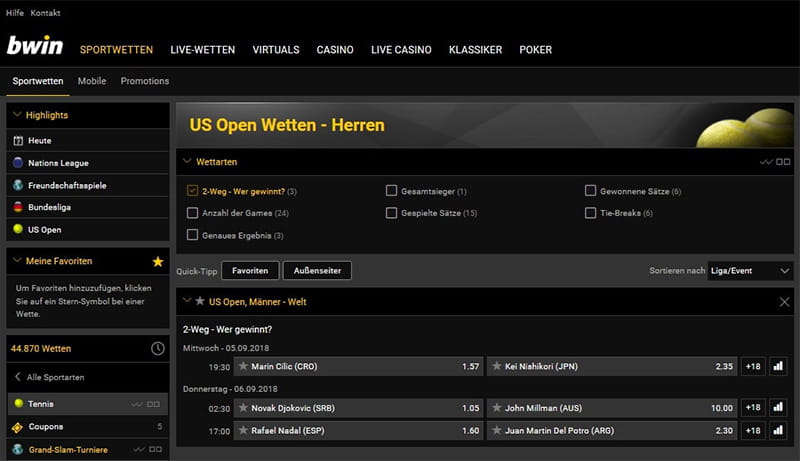The image size is (800, 461).
Task: Close the US Open, Männer - Welt section
Action: pyautogui.click(x=785, y=302)
